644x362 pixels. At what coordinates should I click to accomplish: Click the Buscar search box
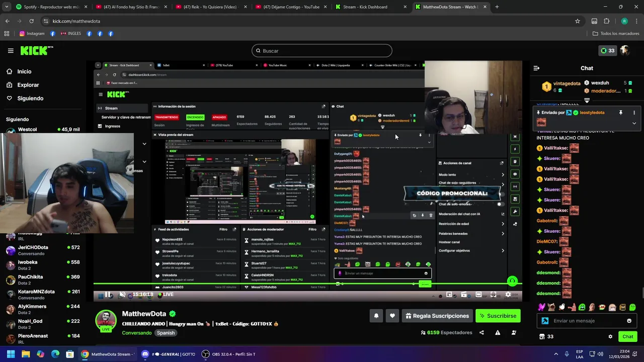[x=322, y=51]
